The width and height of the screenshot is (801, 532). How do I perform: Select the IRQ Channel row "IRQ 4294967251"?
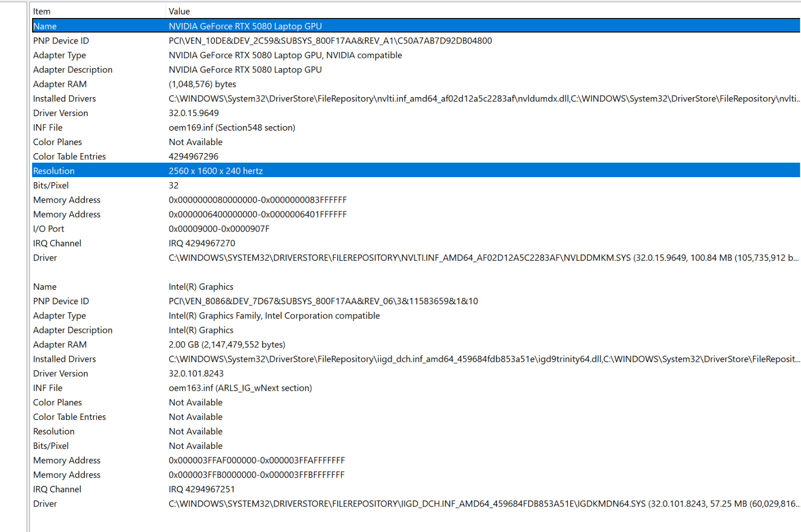416,489
